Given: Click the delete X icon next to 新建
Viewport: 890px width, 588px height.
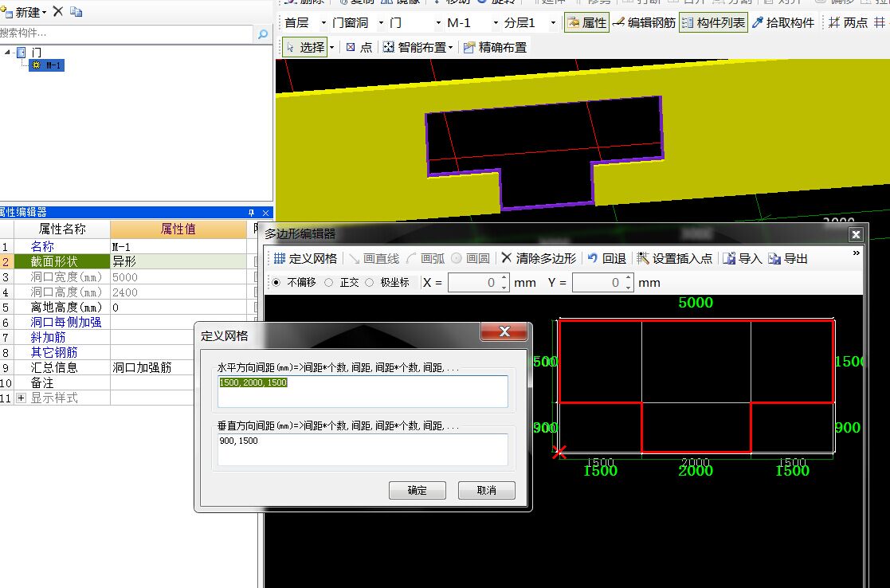Looking at the screenshot, I should 58,11.
